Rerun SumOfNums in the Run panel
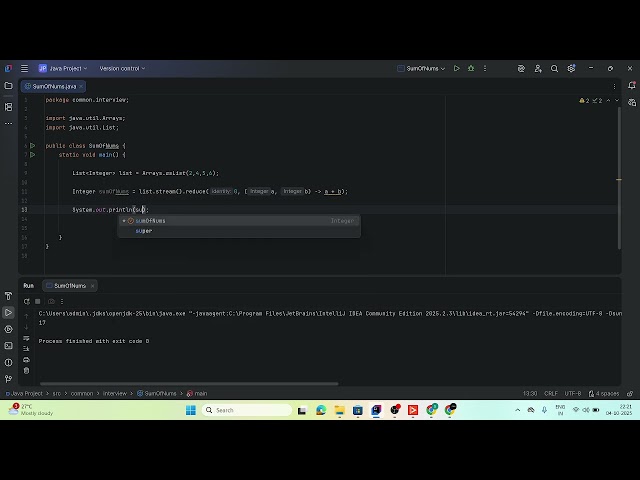This screenshot has width=640, height=480. pyautogui.click(x=27, y=302)
